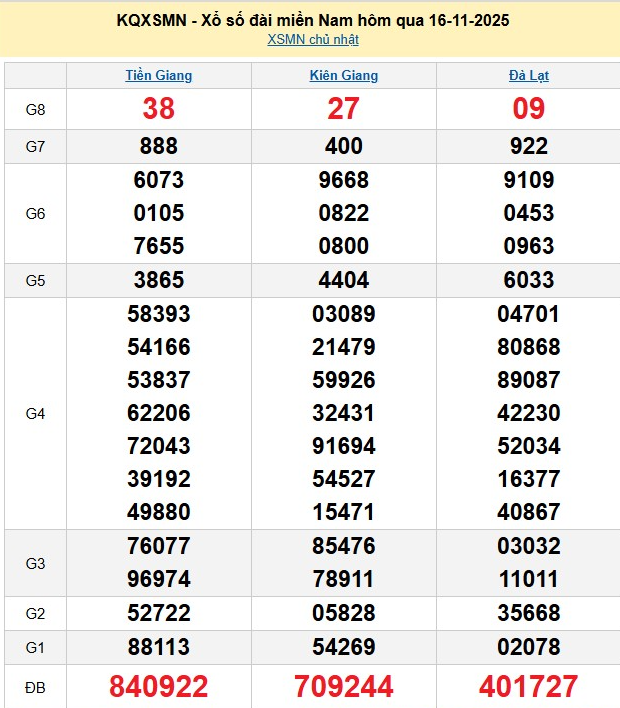
Task: Follow the Đà Lạt header link
Action: click(x=528, y=75)
